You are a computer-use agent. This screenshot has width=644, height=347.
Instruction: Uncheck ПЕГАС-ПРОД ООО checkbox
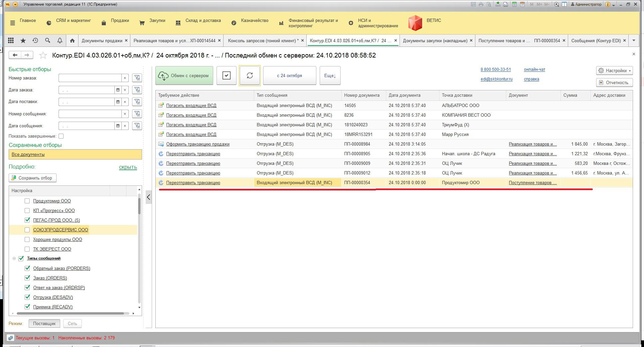(x=27, y=220)
